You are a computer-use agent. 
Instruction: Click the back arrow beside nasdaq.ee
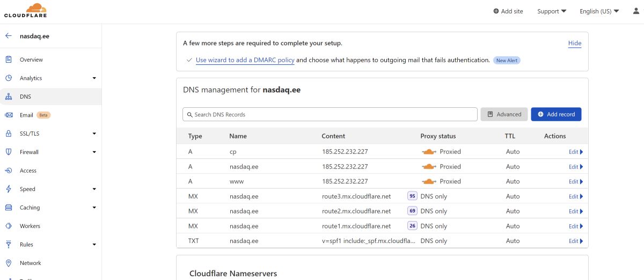9,36
